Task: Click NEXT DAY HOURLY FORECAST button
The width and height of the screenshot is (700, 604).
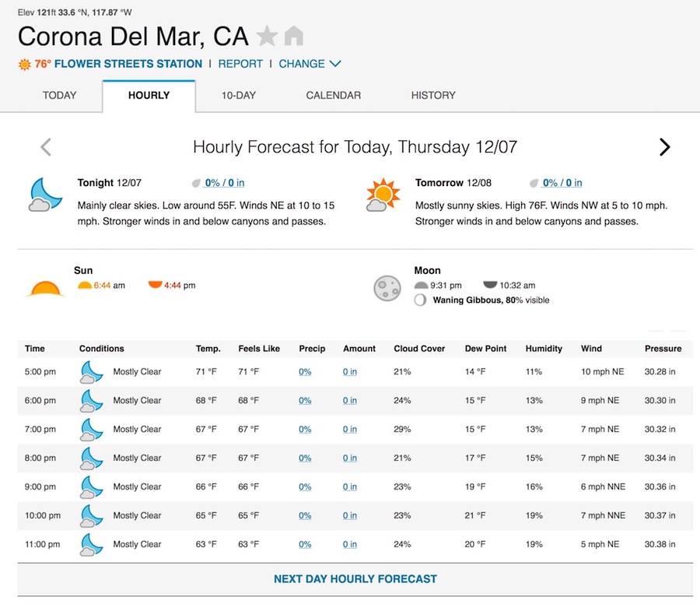Action: coord(355,579)
